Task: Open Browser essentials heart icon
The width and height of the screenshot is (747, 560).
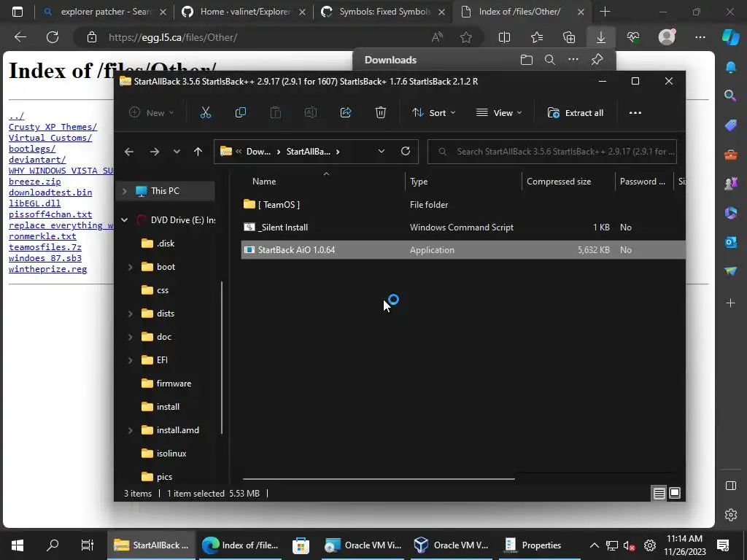Action: (633, 37)
